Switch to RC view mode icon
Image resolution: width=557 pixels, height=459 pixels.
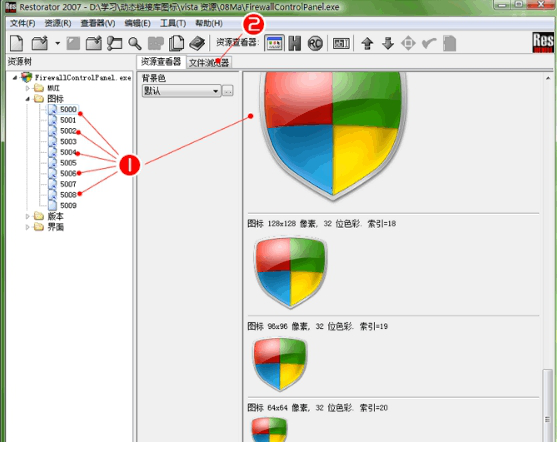(x=315, y=43)
